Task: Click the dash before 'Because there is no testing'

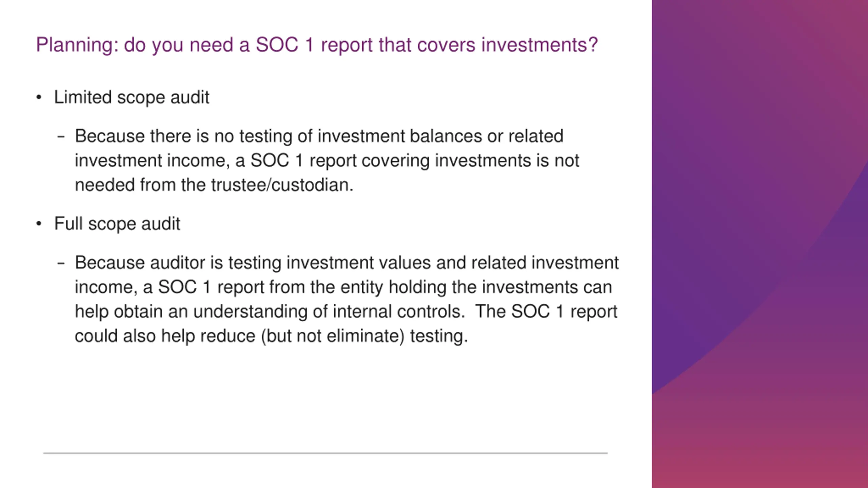Action: tap(61, 137)
